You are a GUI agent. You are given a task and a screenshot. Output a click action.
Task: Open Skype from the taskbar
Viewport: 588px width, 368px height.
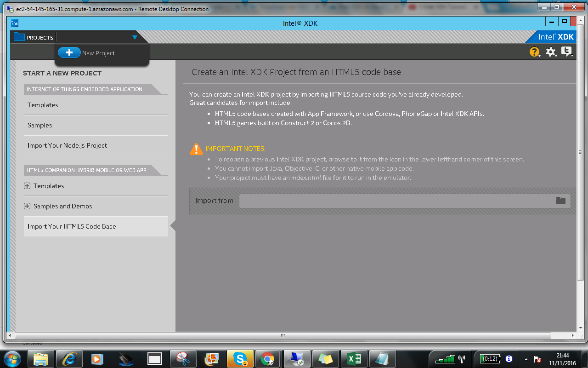click(x=240, y=358)
